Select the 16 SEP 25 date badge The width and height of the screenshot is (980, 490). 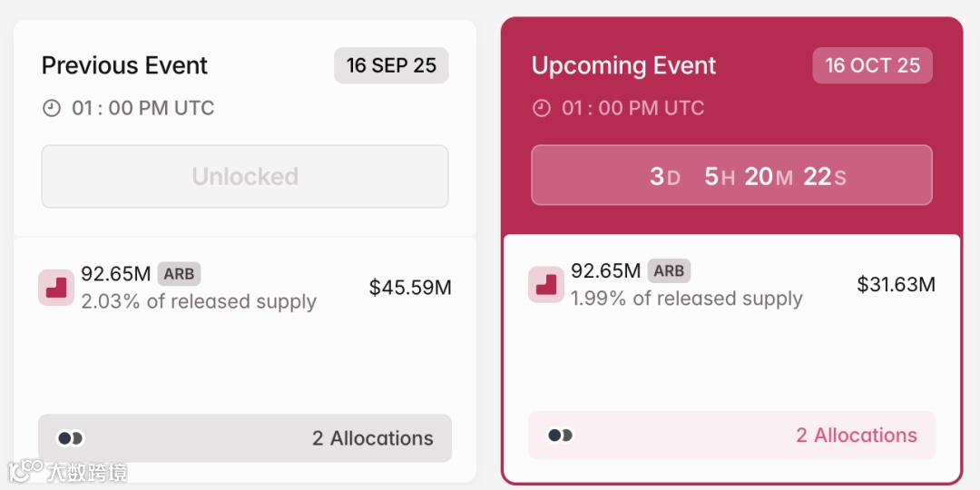click(391, 65)
